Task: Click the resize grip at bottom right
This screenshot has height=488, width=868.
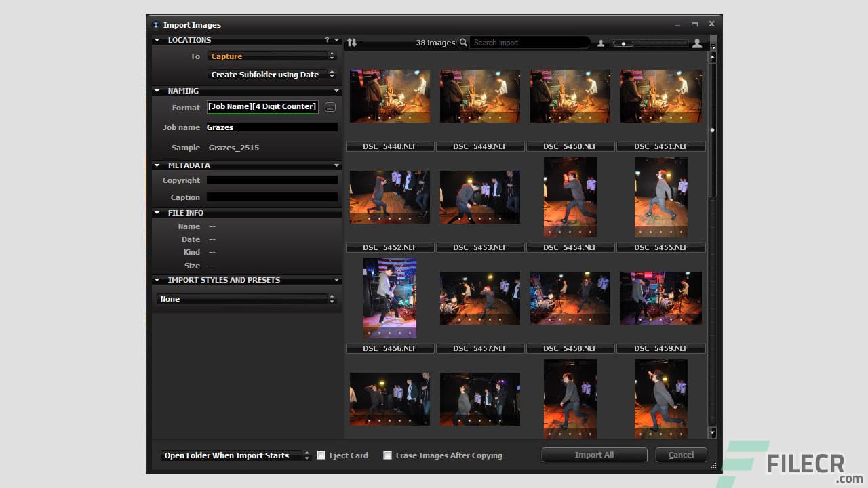Action: point(713,467)
